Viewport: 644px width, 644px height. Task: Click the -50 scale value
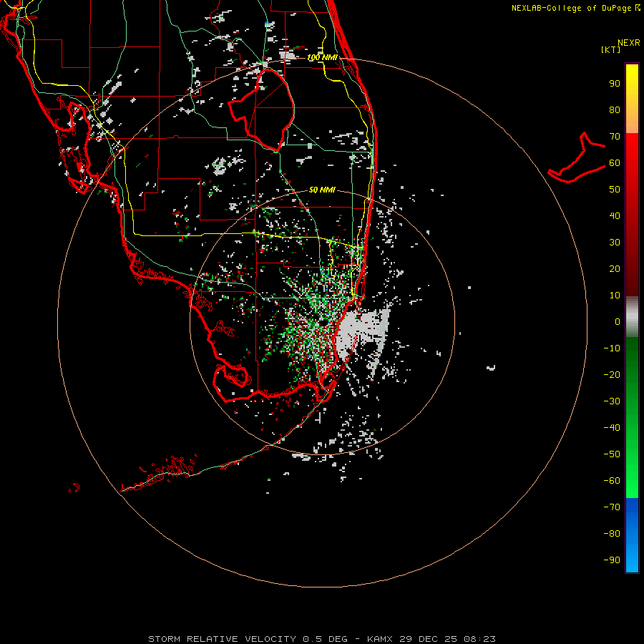pos(612,454)
